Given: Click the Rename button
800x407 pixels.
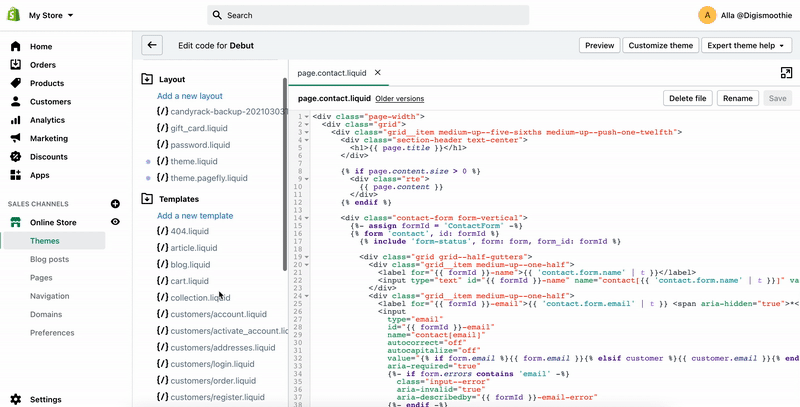Looking at the screenshot, I should tap(738, 98).
